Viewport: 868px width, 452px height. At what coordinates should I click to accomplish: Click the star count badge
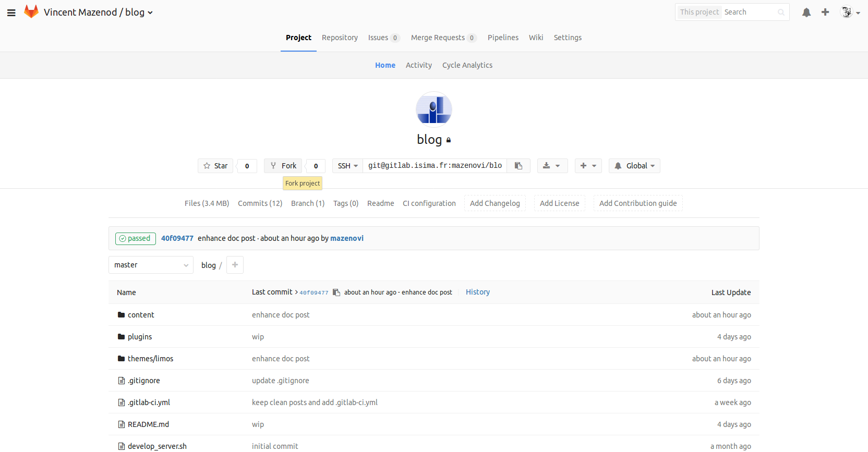[x=247, y=166]
